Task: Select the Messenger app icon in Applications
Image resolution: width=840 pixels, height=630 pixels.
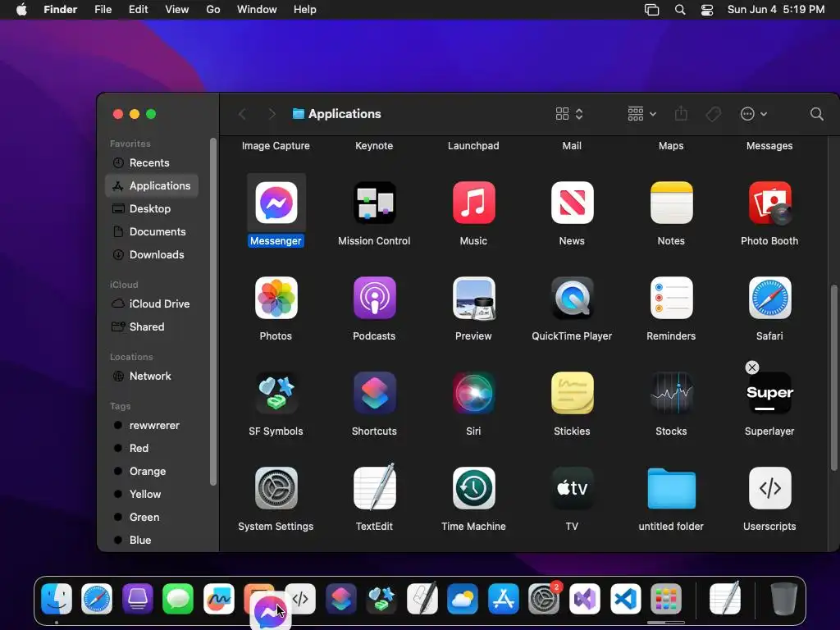Action: point(276,203)
